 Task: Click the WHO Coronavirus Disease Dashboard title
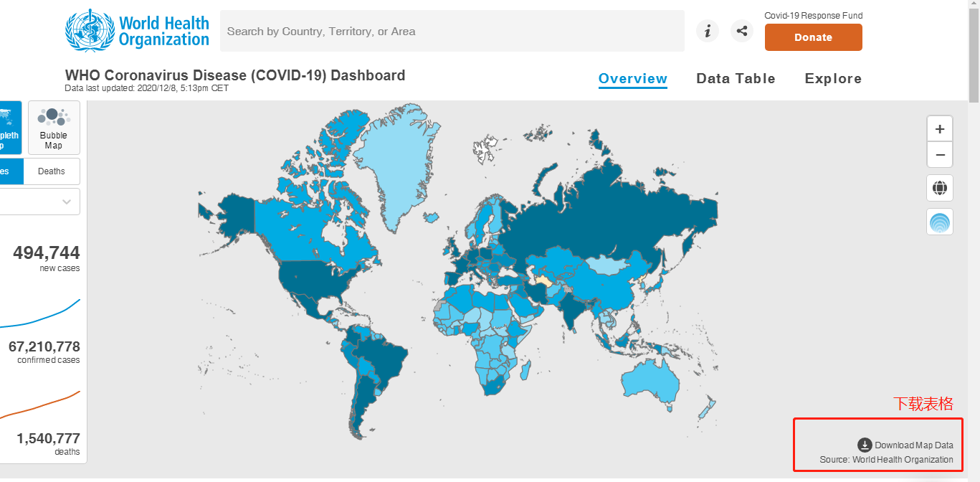[x=235, y=75]
